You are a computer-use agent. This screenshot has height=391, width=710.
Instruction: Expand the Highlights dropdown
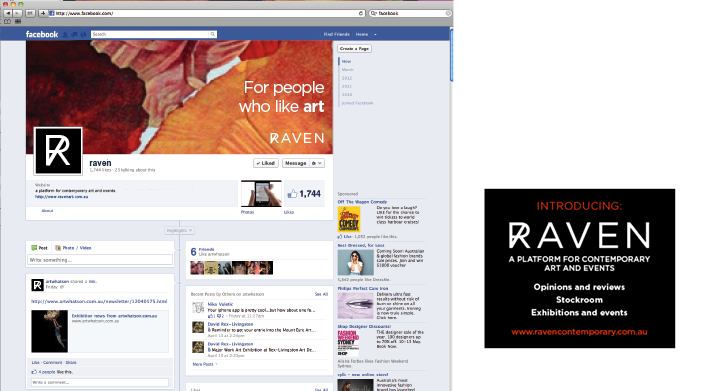(179, 230)
